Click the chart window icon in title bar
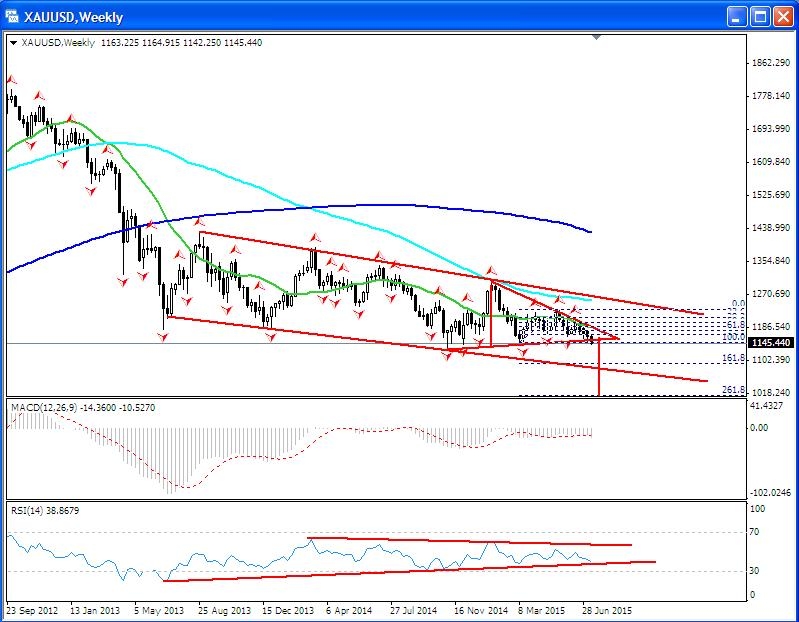The image size is (799, 622). [12, 15]
